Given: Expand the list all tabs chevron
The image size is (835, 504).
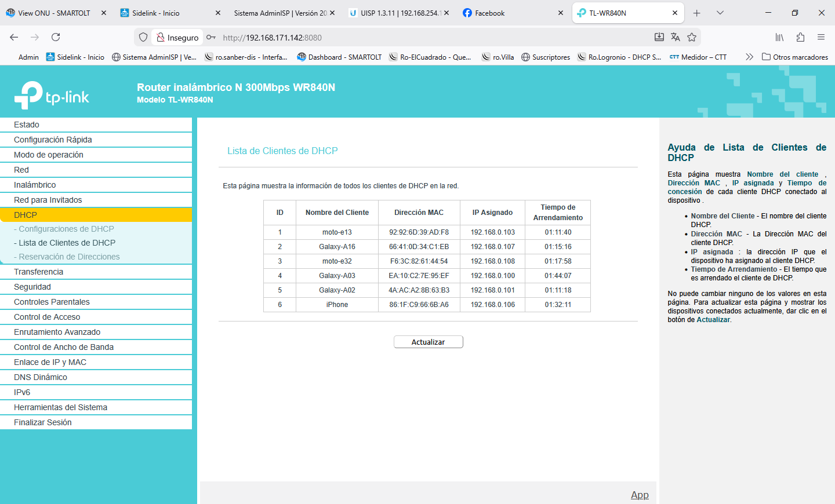Looking at the screenshot, I should pos(720,13).
